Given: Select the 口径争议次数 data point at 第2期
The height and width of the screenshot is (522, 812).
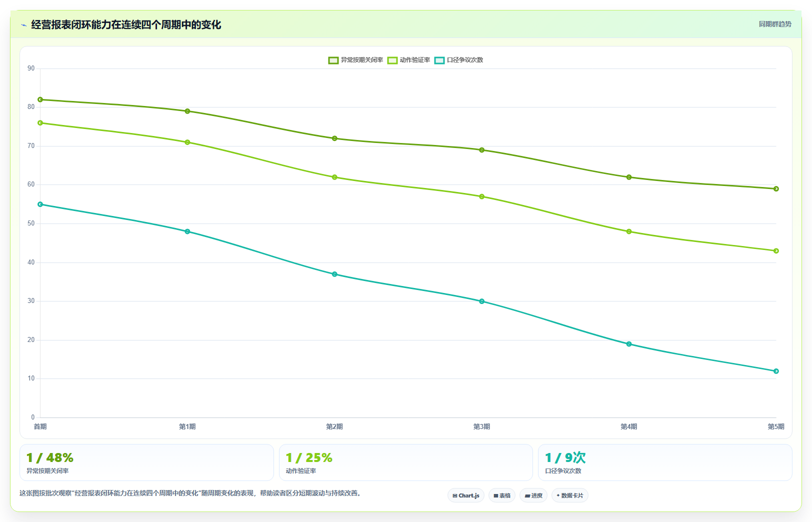Looking at the screenshot, I should click(x=334, y=274).
